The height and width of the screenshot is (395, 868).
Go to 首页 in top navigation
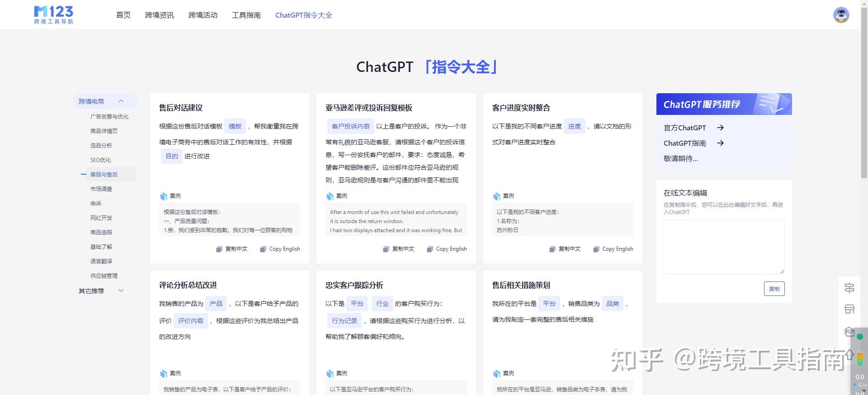tap(123, 15)
